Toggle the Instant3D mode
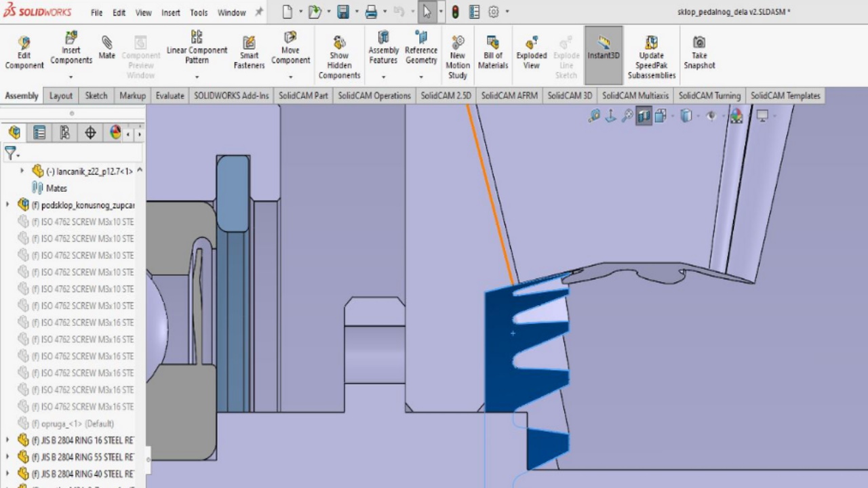The width and height of the screenshot is (868, 488). coord(603,47)
